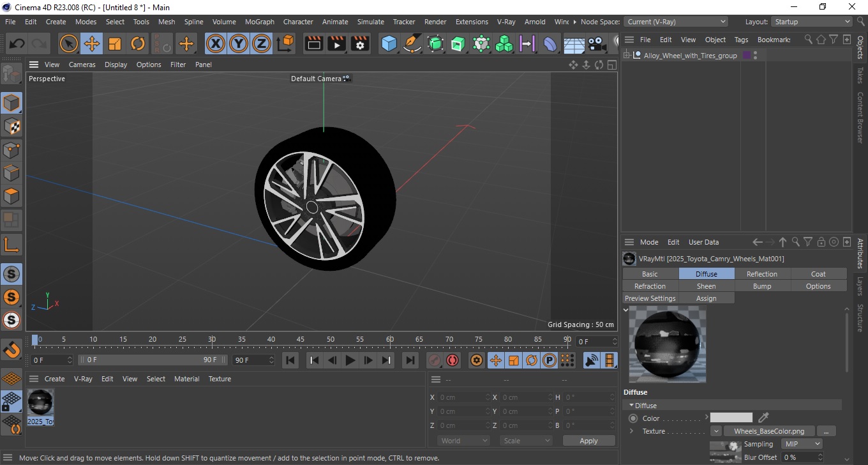This screenshot has width=868, height=465.
Task: Click Render to Picture Viewer icon
Action: pos(337,43)
